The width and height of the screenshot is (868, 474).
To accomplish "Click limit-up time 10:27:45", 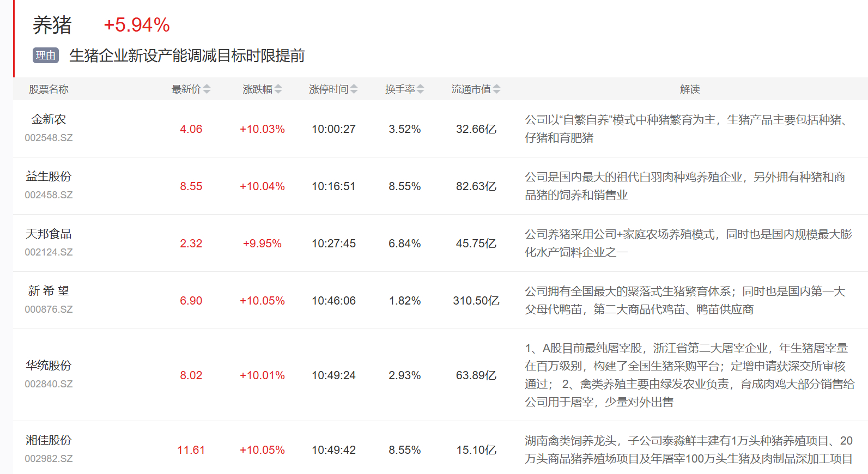I will click(x=333, y=244).
